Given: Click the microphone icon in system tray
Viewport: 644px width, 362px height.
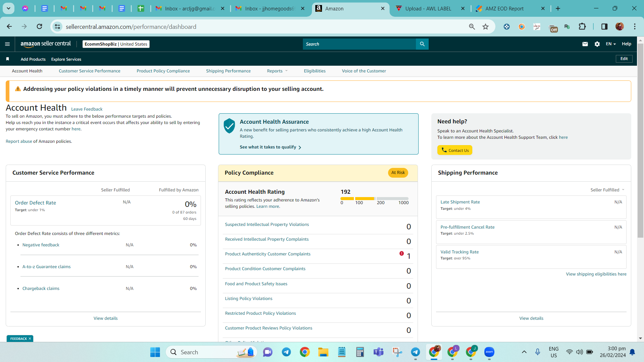Looking at the screenshot, I should [x=538, y=352].
